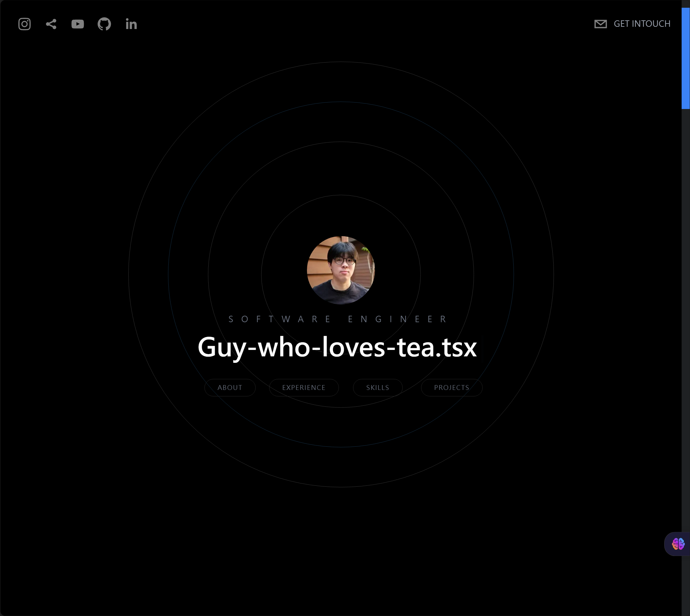Open the LinkedIn profile icon
Screen dimensions: 690x616
click(x=131, y=24)
